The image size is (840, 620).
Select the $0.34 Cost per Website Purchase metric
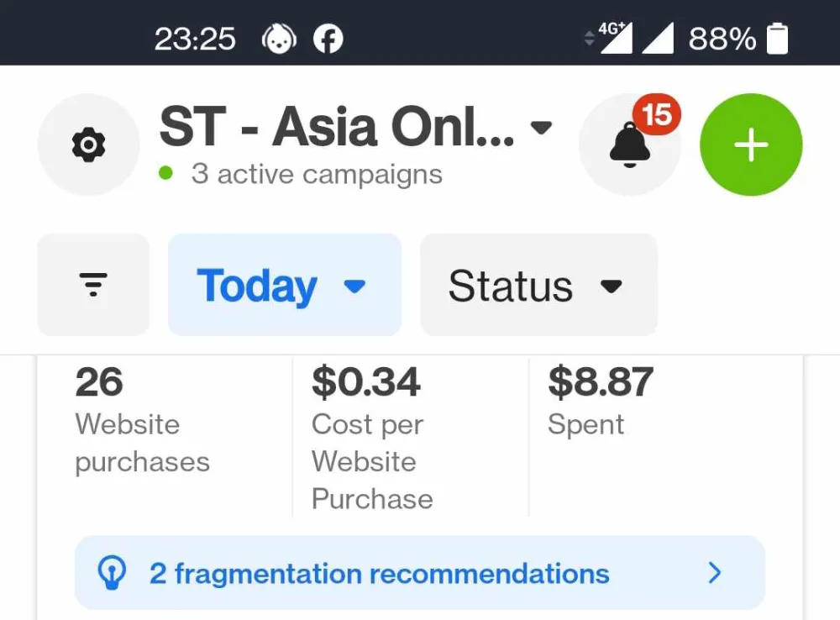[x=372, y=437]
